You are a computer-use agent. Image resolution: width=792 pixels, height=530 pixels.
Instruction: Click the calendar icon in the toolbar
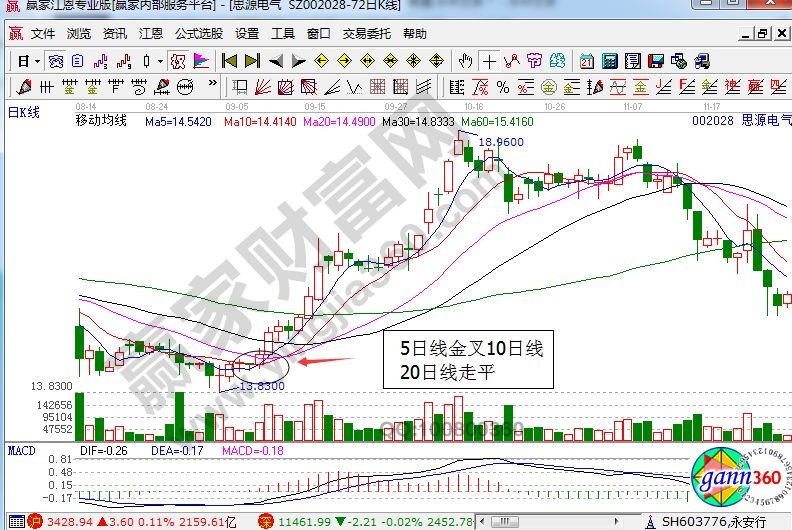[x=586, y=61]
